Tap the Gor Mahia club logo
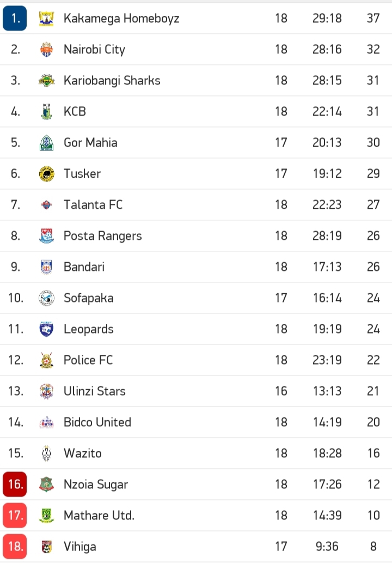 click(46, 143)
